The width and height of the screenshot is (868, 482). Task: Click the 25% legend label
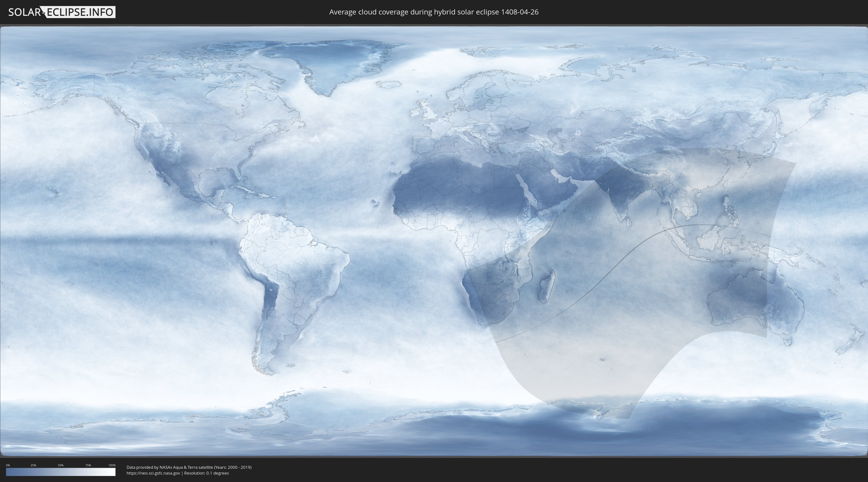[33, 465]
